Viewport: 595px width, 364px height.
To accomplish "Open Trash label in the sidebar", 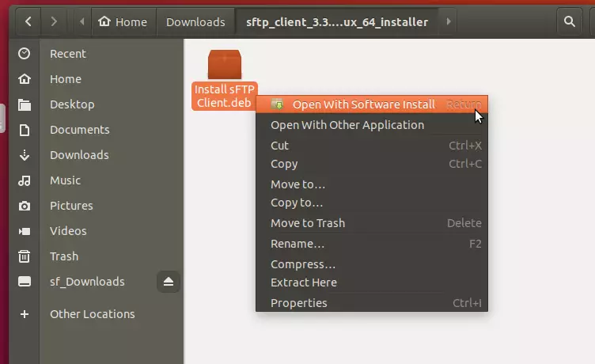I will coord(64,256).
